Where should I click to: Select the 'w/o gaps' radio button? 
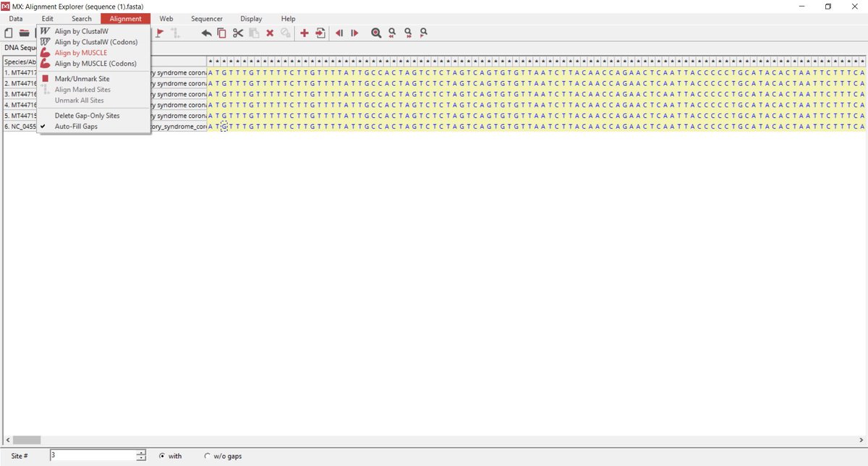pos(207,456)
